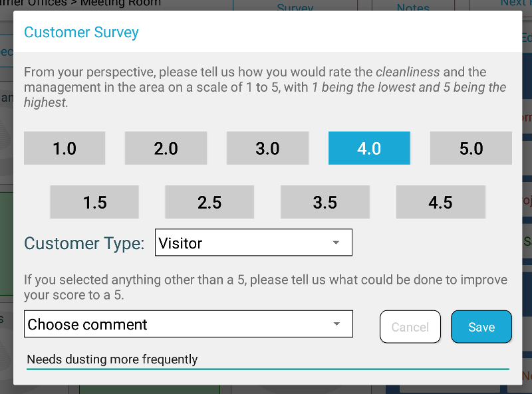Choose the 3.0 rating option
The height and width of the screenshot is (394, 532).
[267, 148]
